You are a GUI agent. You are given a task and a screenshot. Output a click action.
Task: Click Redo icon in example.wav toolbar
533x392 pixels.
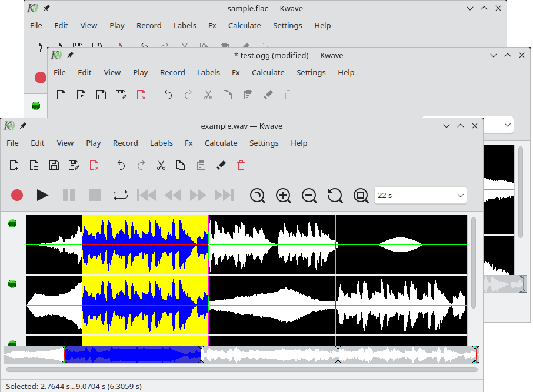(141, 165)
